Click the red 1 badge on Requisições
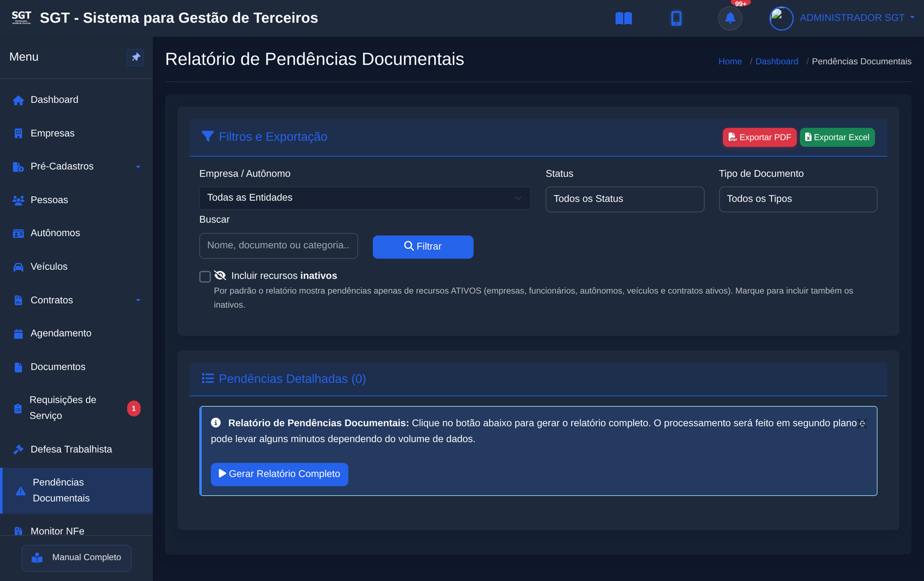Image resolution: width=924 pixels, height=581 pixels. click(x=133, y=409)
